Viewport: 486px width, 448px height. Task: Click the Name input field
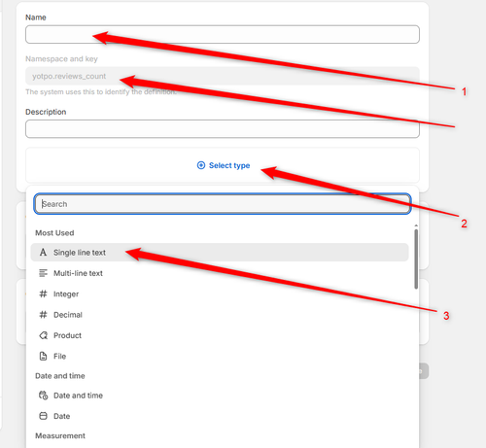tap(223, 34)
